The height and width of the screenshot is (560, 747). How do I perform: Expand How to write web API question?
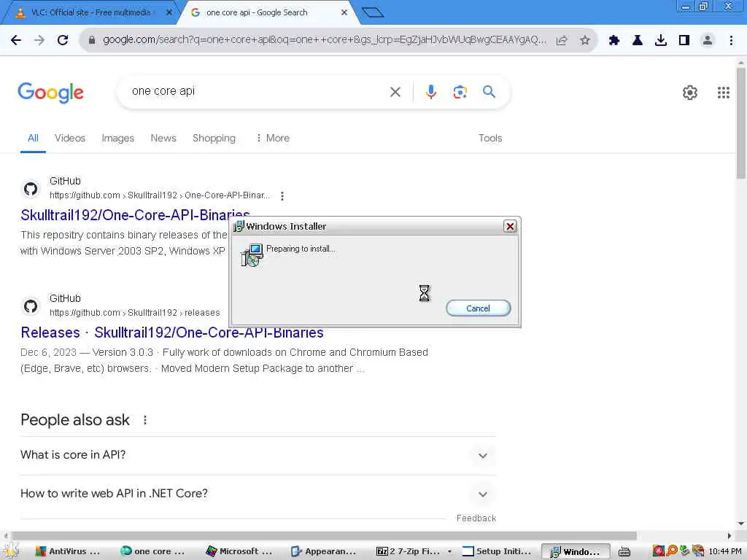258,494
